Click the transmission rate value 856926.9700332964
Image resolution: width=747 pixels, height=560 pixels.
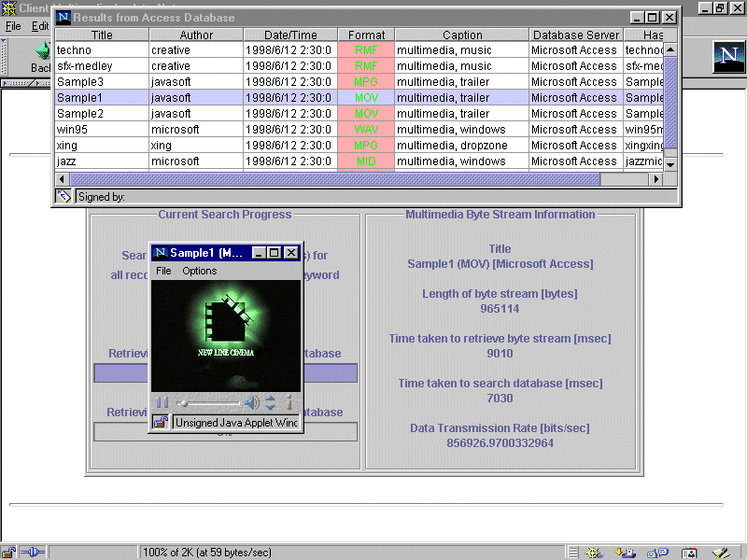tap(500, 442)
